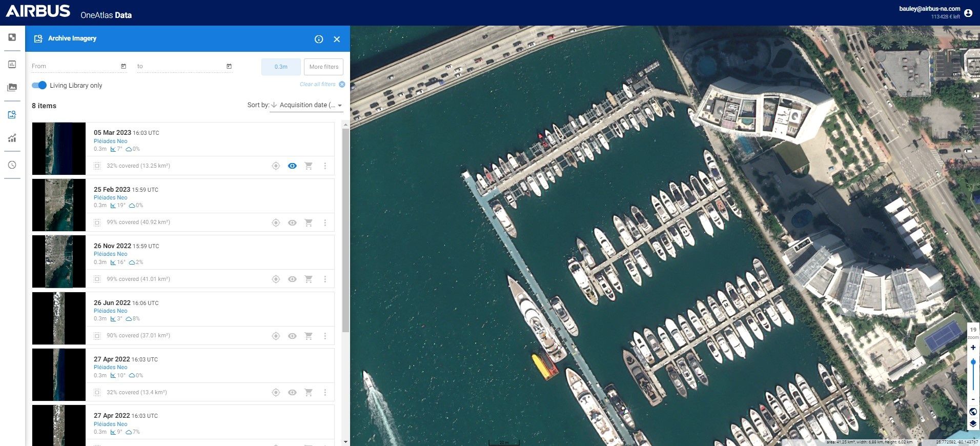Open the map layers icon

pyautogui.click(x=973, y=424)
